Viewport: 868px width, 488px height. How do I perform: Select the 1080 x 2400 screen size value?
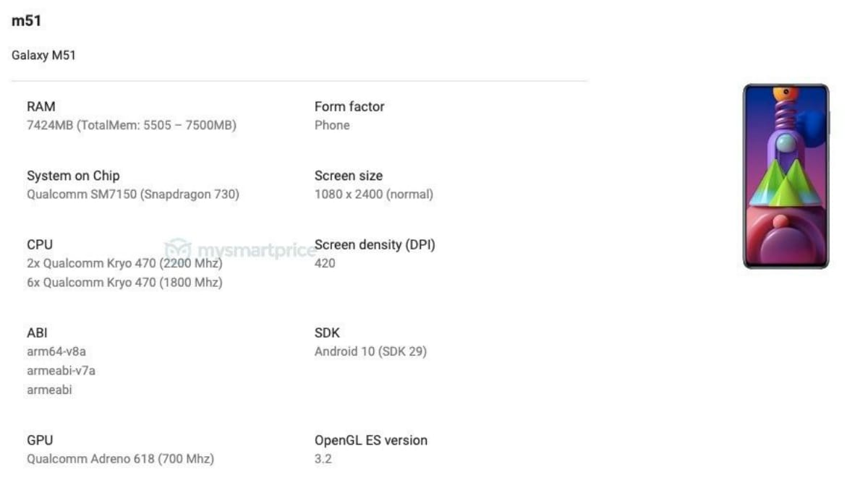(x=374, y=194)
